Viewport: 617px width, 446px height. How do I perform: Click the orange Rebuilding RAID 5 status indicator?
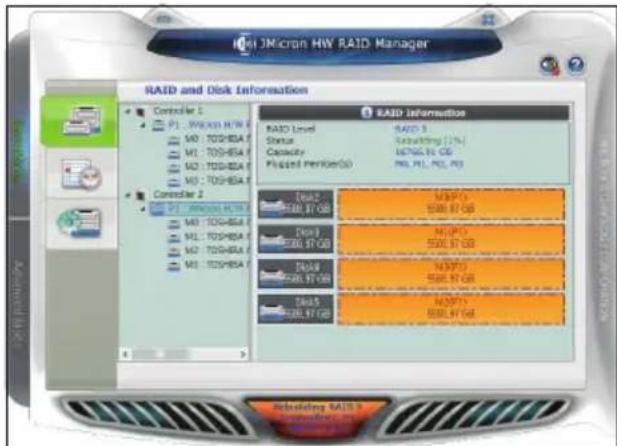click(318, 418)
